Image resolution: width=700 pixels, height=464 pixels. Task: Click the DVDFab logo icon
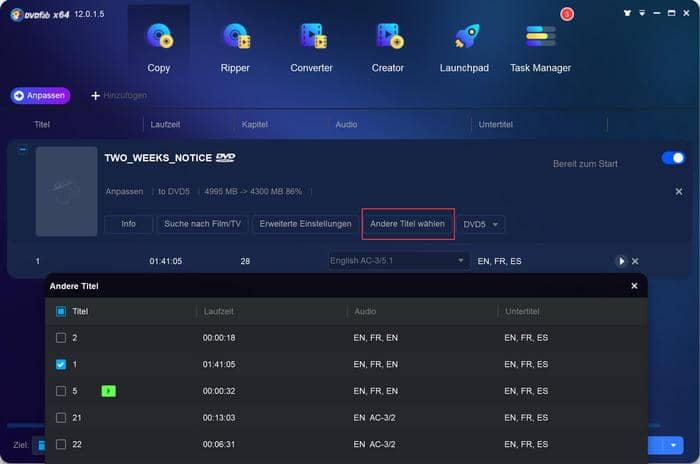coord(17,15)
